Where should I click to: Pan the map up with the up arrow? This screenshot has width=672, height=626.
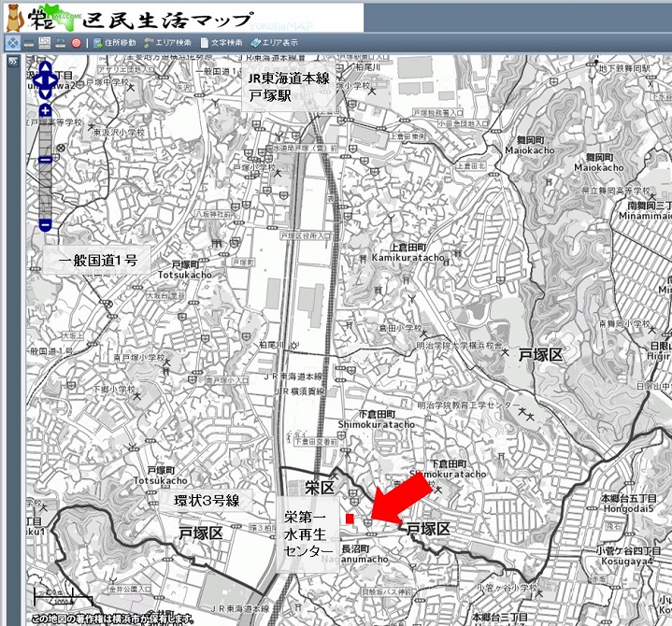point(46,67)
